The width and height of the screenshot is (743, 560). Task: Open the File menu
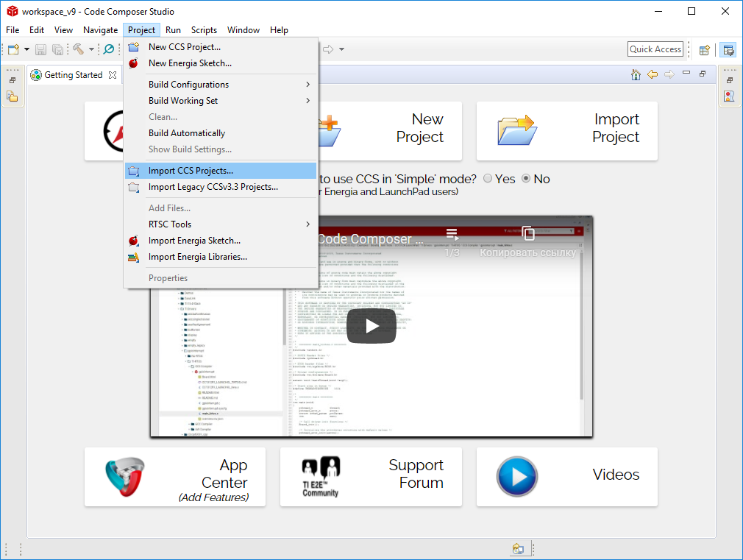[13, 30]
